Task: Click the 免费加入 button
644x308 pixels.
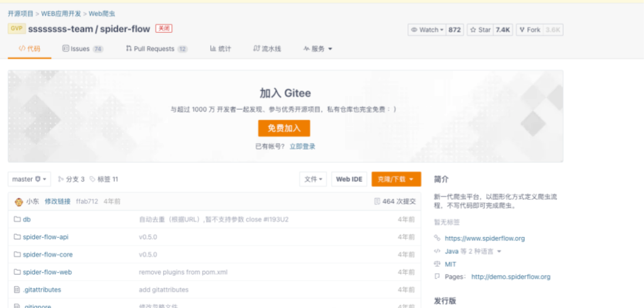Action: coord(284,128)
